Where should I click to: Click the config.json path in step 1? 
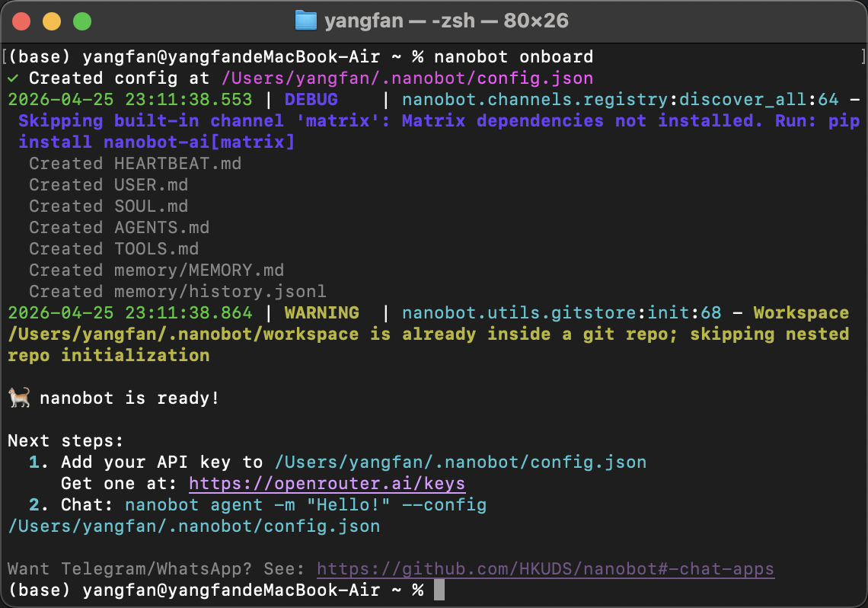pyautogui.click(x=461, y=462)
